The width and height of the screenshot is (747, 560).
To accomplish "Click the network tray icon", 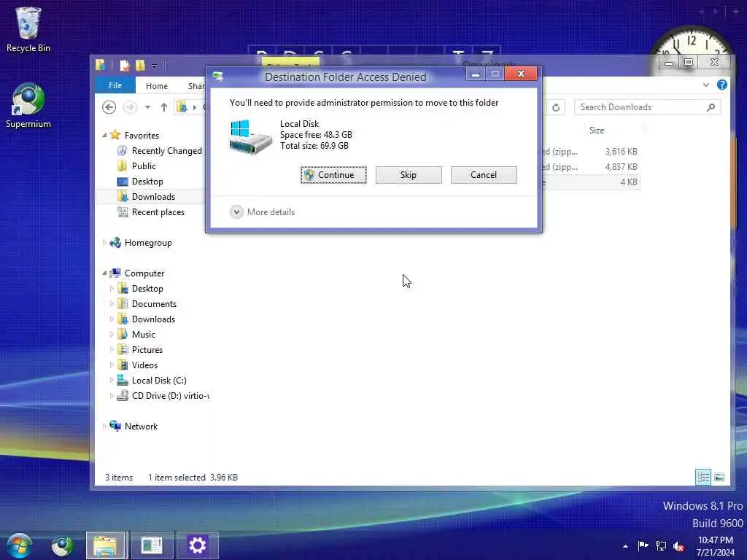I will tap(661, 545).
